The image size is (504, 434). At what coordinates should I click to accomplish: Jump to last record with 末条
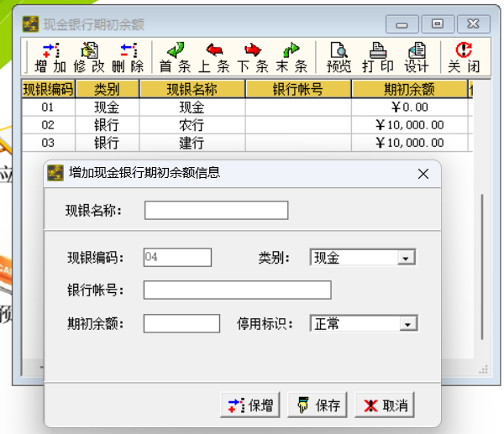click(291, 57)
